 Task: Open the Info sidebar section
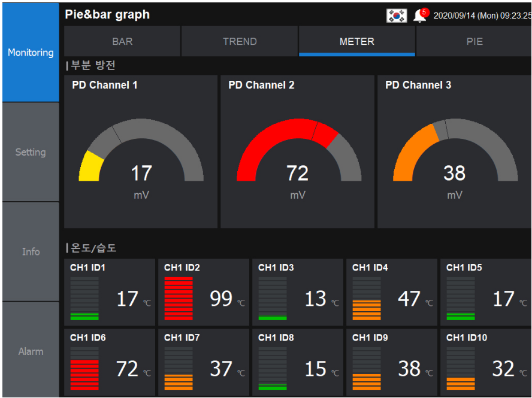click(31, 251)
